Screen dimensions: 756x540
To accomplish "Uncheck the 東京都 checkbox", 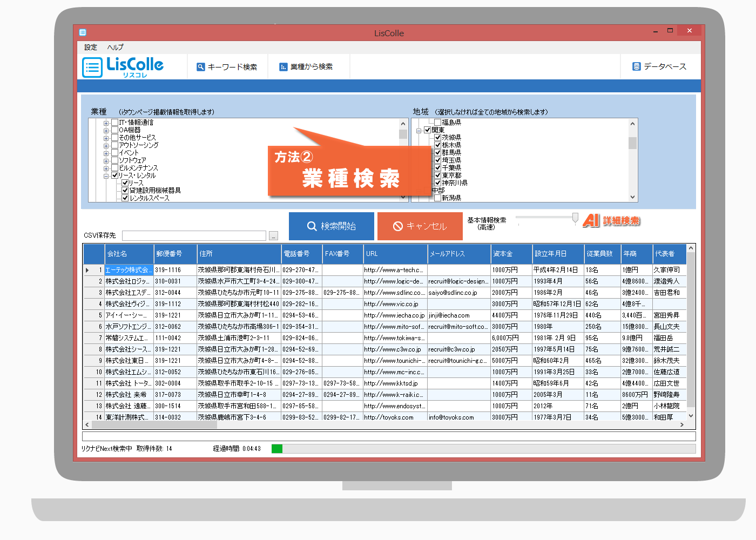I will (438, 175).
